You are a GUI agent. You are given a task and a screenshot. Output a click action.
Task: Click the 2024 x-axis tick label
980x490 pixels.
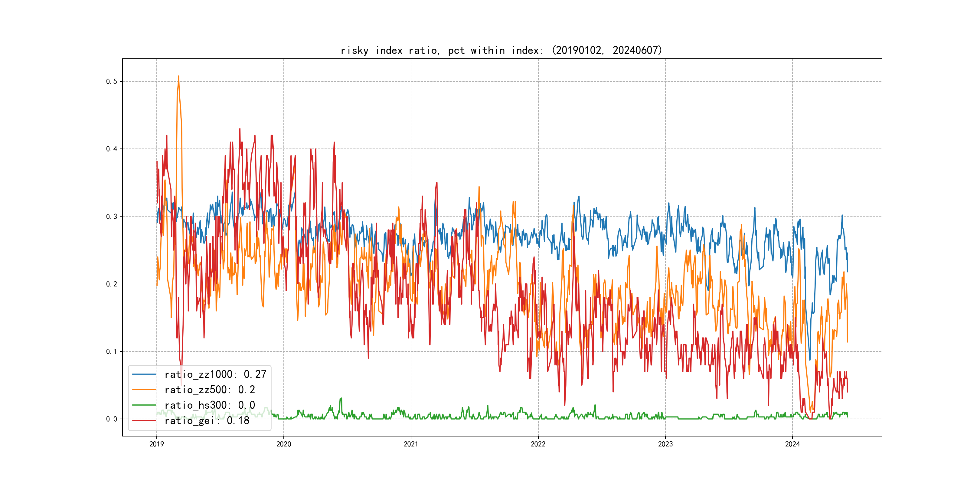[792, 444]
